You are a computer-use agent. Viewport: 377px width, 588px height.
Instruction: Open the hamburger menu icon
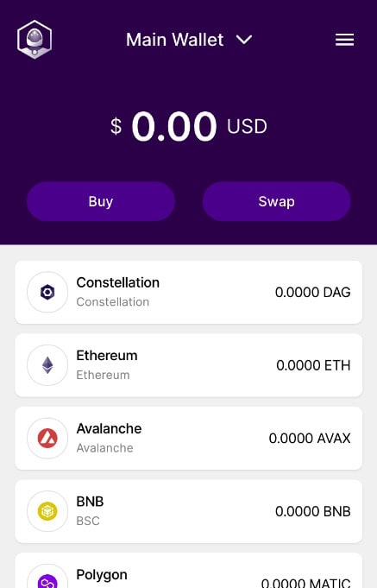tap(344, 40)
